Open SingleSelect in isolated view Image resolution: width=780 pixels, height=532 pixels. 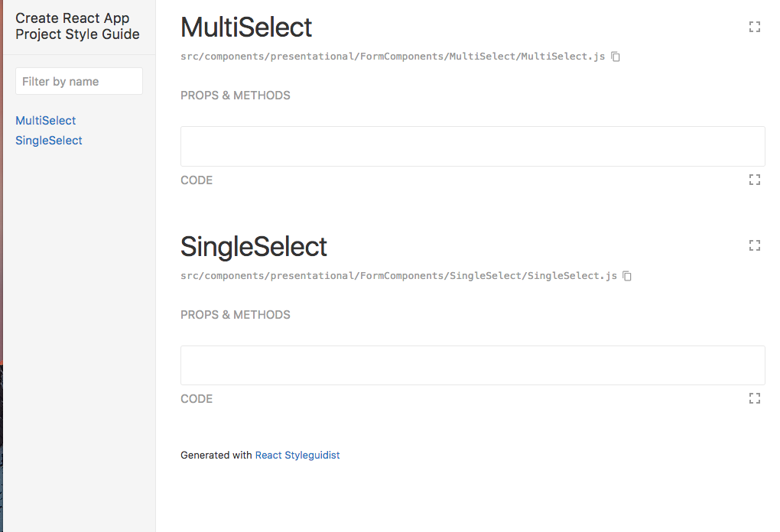(x=754, y=245)
